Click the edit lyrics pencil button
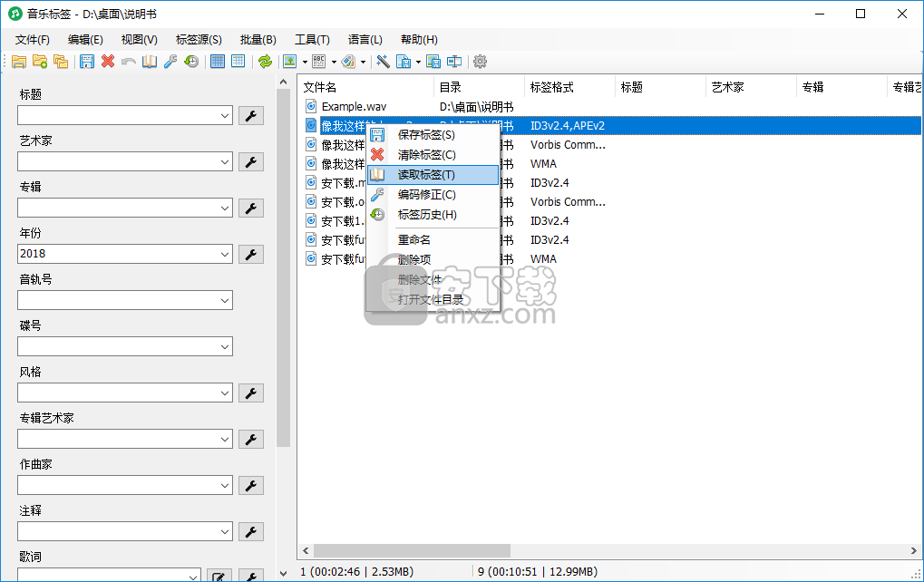Viewport: 924px width, 582px height. 219,576
